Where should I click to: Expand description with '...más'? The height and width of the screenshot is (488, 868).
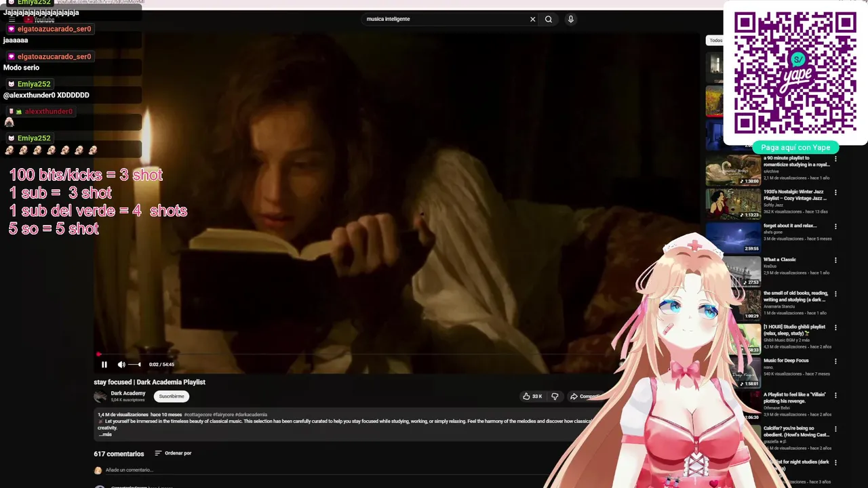click(x=105, y=434)
